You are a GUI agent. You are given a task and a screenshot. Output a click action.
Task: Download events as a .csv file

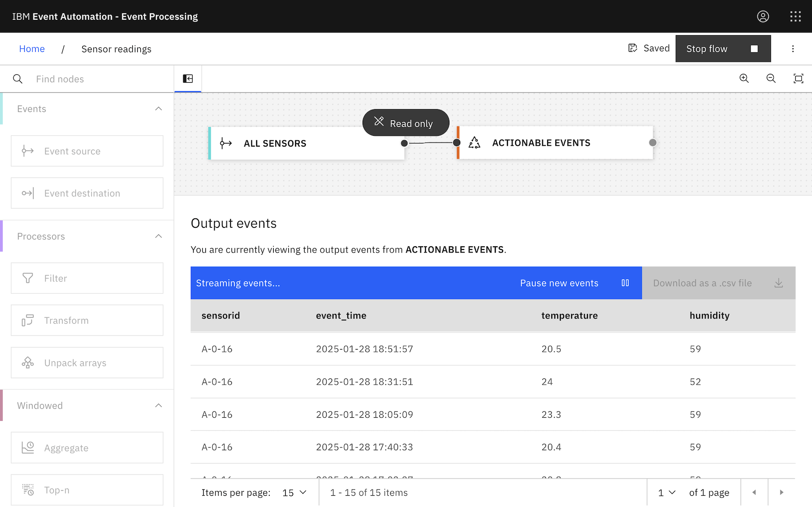[718, 283]
